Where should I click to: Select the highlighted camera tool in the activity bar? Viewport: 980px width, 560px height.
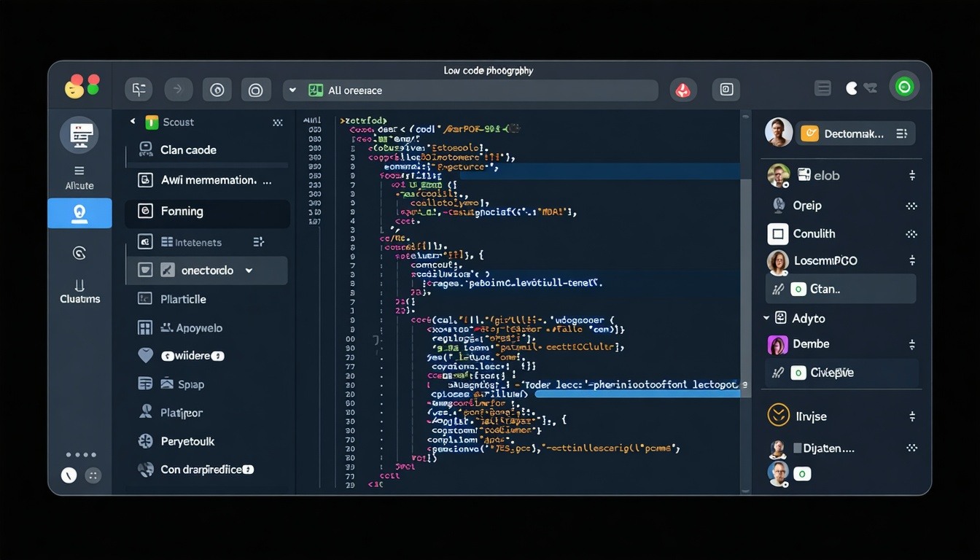(79, 213)
